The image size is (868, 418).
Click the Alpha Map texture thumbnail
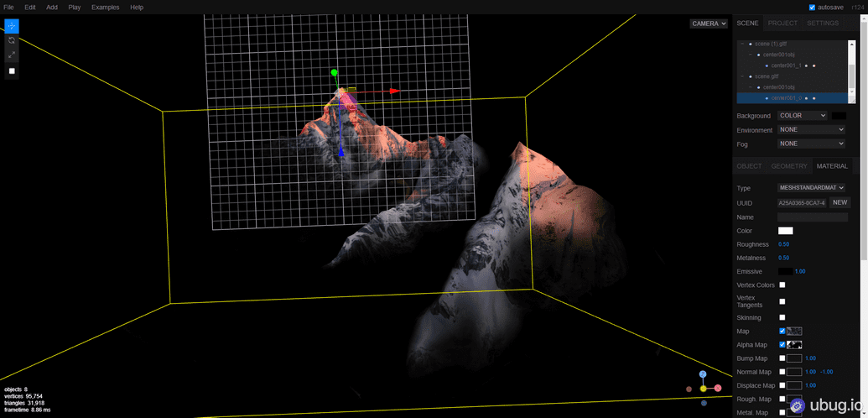coord(794,345)
